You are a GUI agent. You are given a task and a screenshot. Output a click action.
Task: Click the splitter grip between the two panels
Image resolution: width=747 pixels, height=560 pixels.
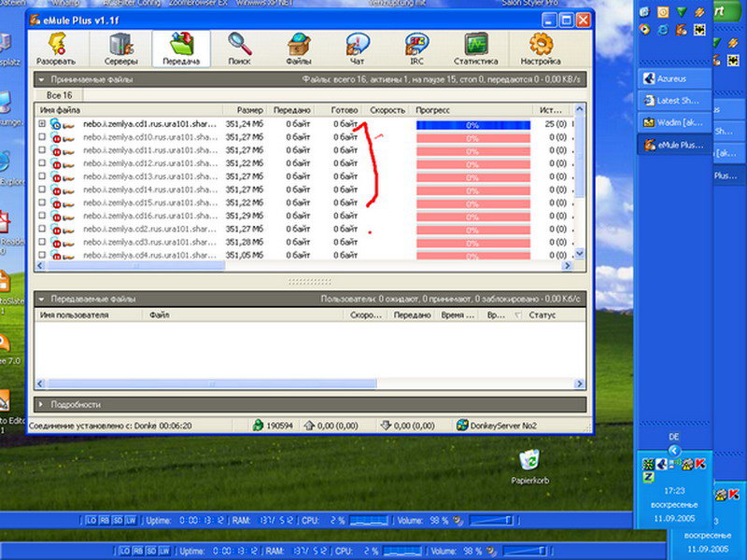coord(310,282)
